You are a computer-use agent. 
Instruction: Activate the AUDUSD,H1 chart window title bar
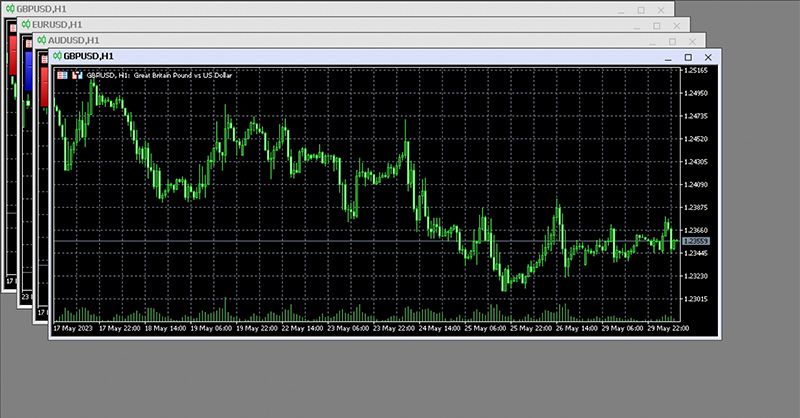[x=300, y=40]
